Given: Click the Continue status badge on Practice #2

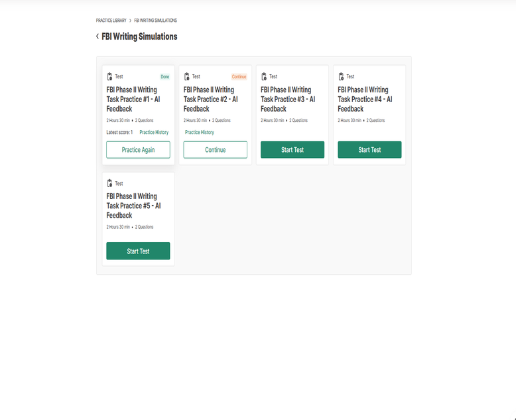Looking at the screenshot, I should tap(239, 77).
